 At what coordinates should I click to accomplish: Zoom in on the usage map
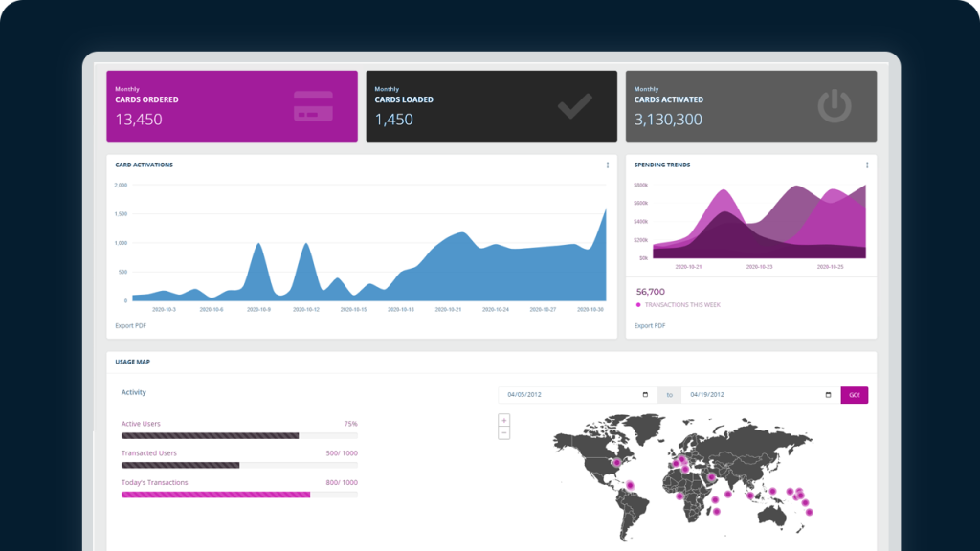pos(504,420)
